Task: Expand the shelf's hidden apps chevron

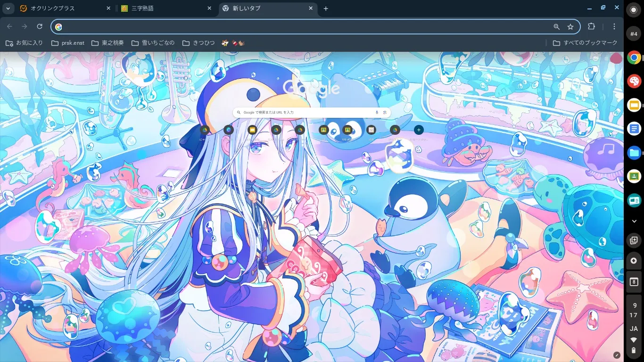Action: (x=634, y=221)
